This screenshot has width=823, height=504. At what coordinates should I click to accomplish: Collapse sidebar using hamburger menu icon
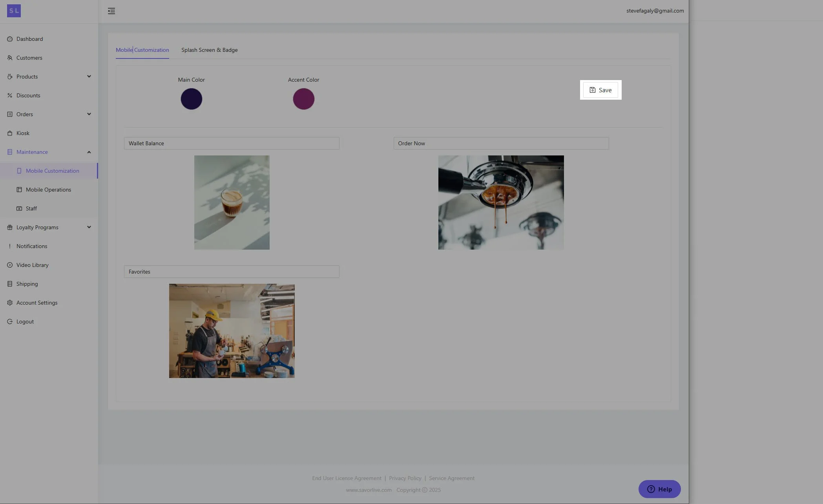[111, 11]
